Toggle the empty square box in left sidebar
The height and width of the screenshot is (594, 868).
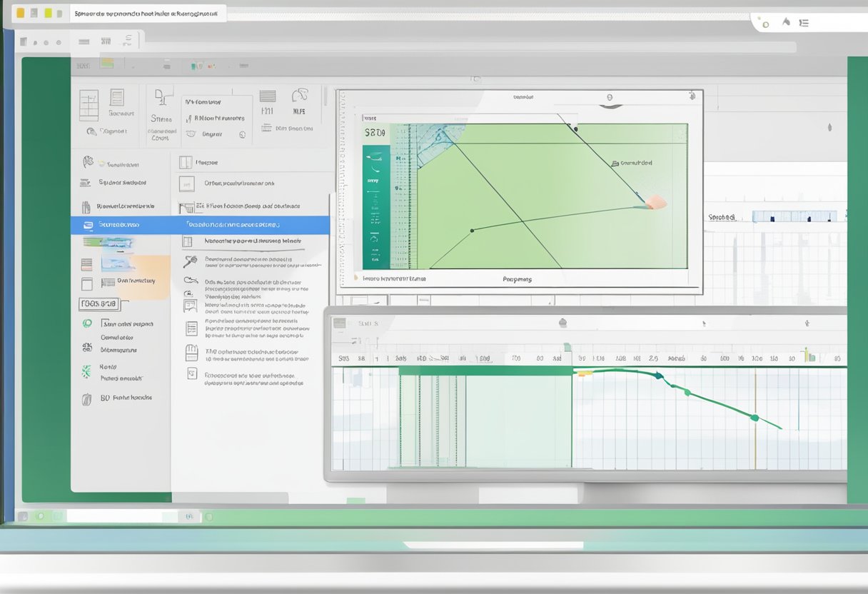coord(87,284)
